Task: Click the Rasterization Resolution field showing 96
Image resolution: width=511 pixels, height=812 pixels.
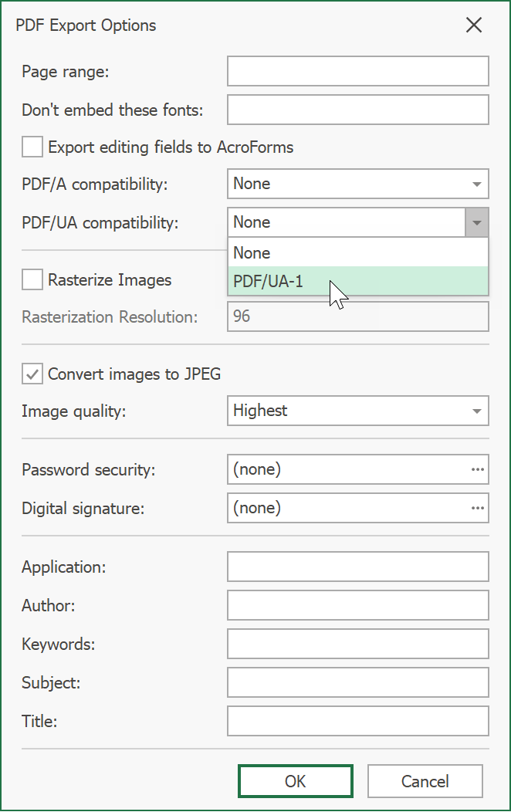Action: tap(357, 316)
